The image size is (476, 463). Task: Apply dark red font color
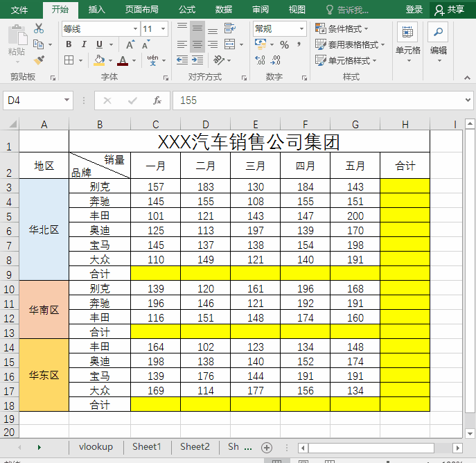pos(123,60)
